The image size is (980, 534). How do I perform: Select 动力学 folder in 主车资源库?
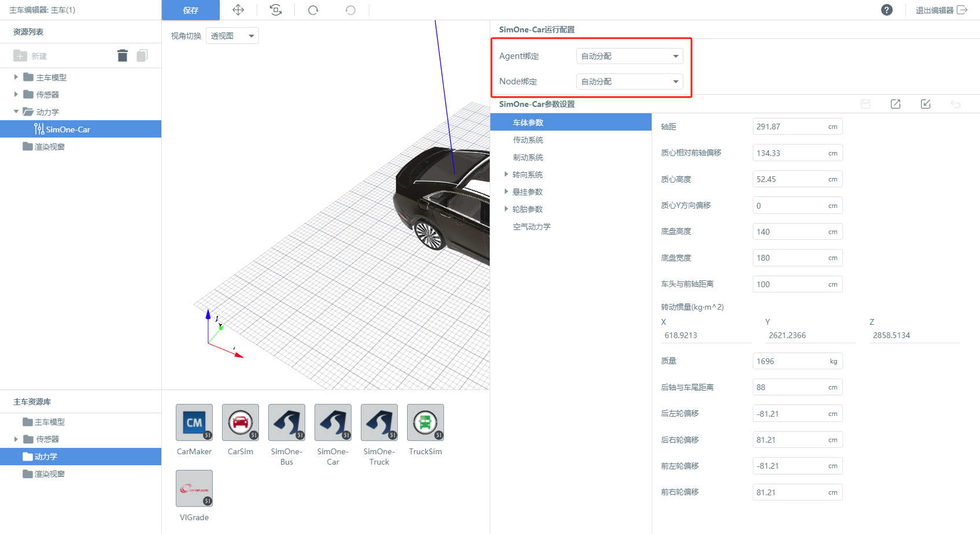tap(80, 457)
